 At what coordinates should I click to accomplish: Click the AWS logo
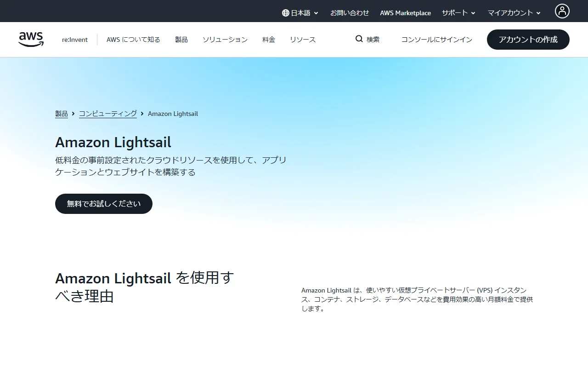click(x=31, y=40)
